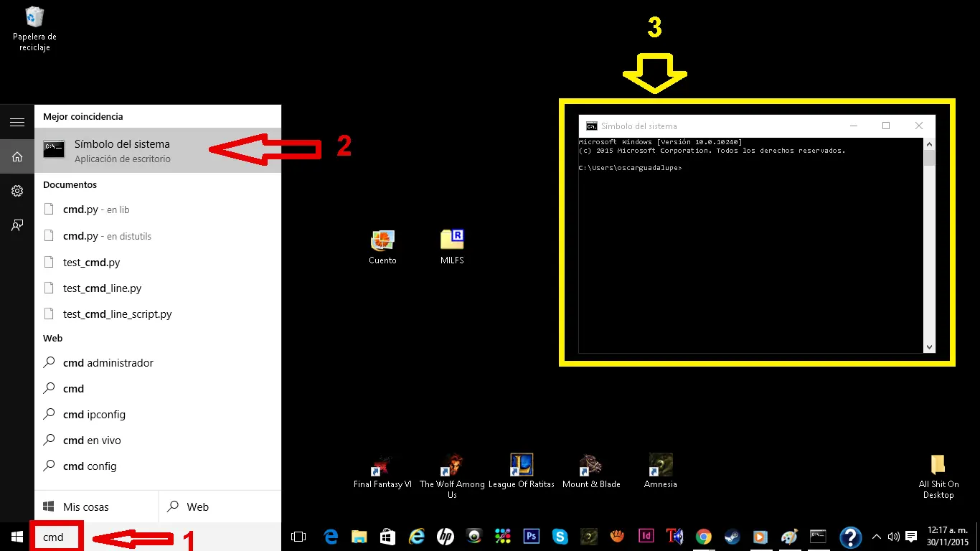Select the Papelera de reciclaje desktop icon
This screenshot has width=980, height=551.
(x=34, y=29)
